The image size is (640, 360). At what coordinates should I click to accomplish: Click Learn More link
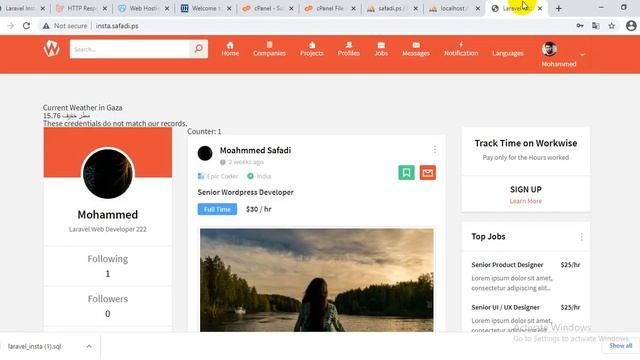pos(526,201)
